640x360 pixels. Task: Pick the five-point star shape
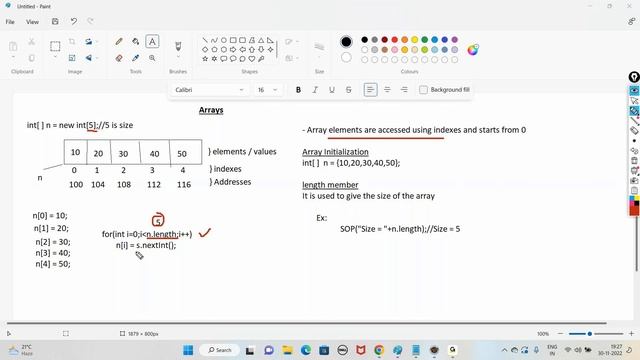(x=205, y=59)
